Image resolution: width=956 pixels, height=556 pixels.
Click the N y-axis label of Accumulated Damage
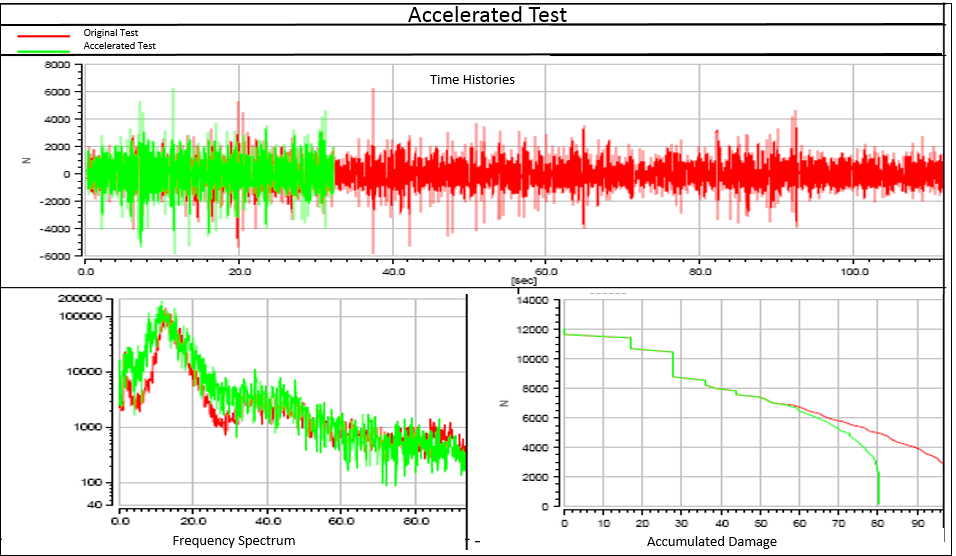coord(505,404)
